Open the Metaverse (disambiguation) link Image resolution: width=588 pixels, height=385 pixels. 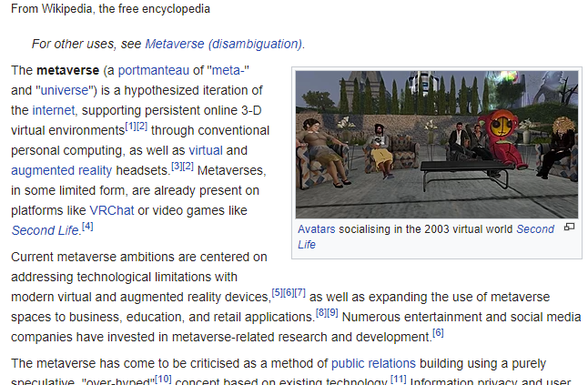[223, 44]
